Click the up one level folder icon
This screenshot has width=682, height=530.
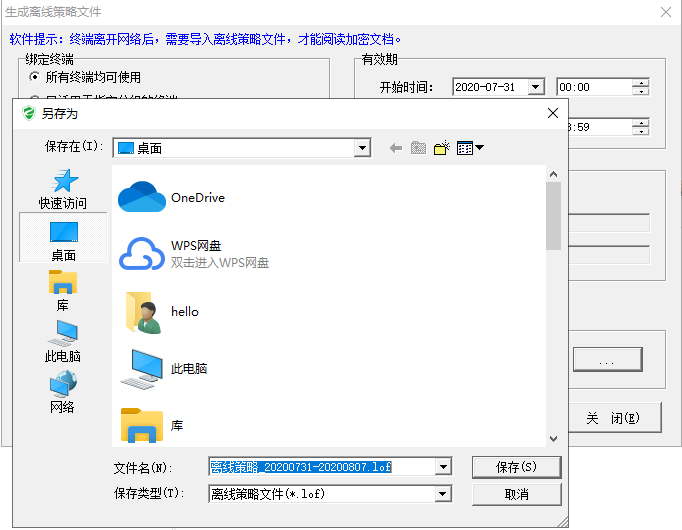[x=418, y=148]
